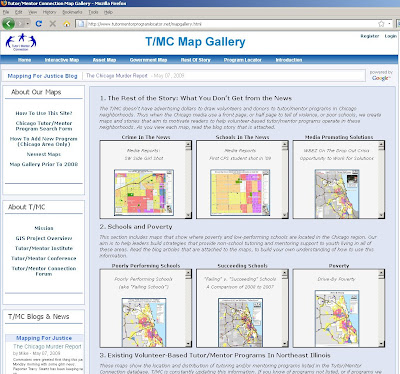This screenshot has width=400, height=374.
Task: Click scroll-up arrow in Media Promoting Solutions box
Action: pos(381,144)
